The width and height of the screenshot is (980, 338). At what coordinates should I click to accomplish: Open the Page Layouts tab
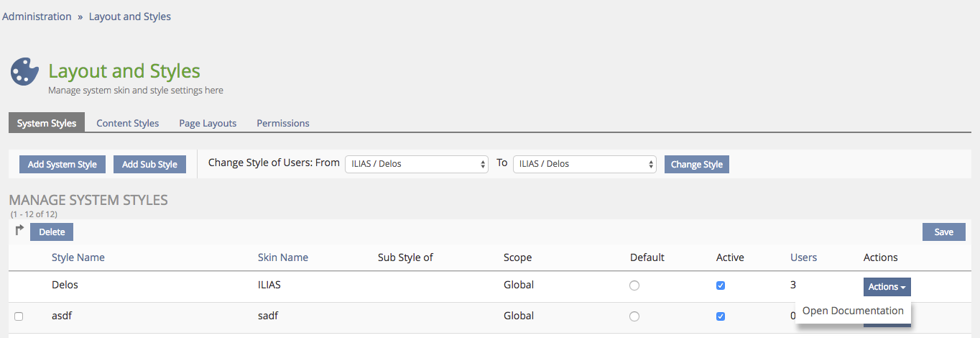coord(208,123)
